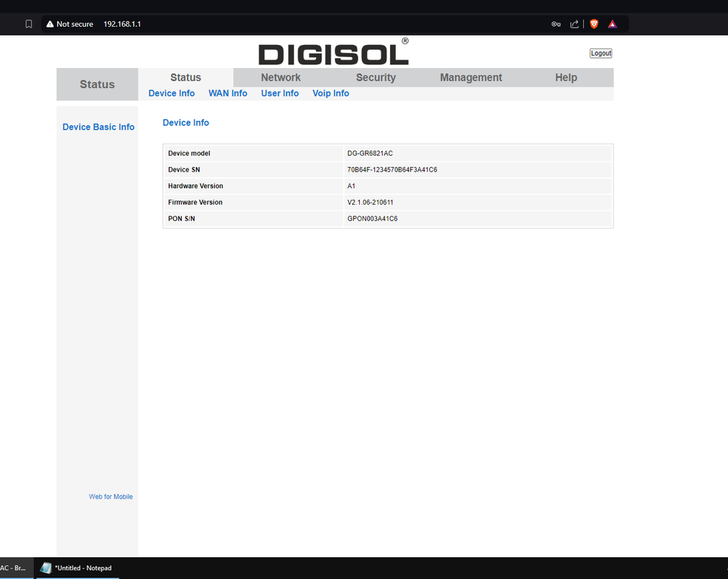Select the Status tab in navigation bar
The height and width of the screenshot is (579, 728).
[x=185, y=77]
